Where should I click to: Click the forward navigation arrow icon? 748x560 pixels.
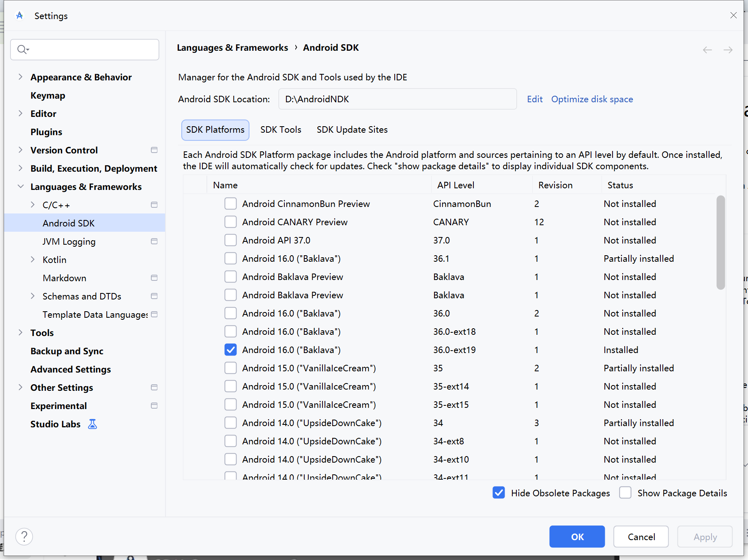(728, 50)
